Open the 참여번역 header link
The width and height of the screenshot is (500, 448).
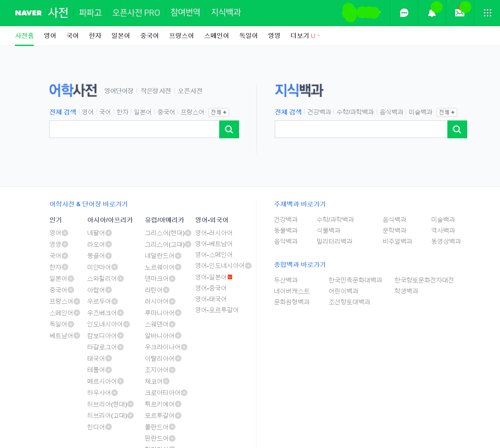(x=185, y=13)
